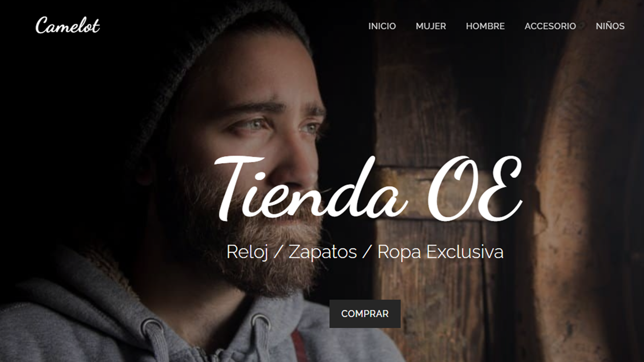Screen dimensions: 644x362
Task: Click the Camelot script logo
Action: point(67,25)
